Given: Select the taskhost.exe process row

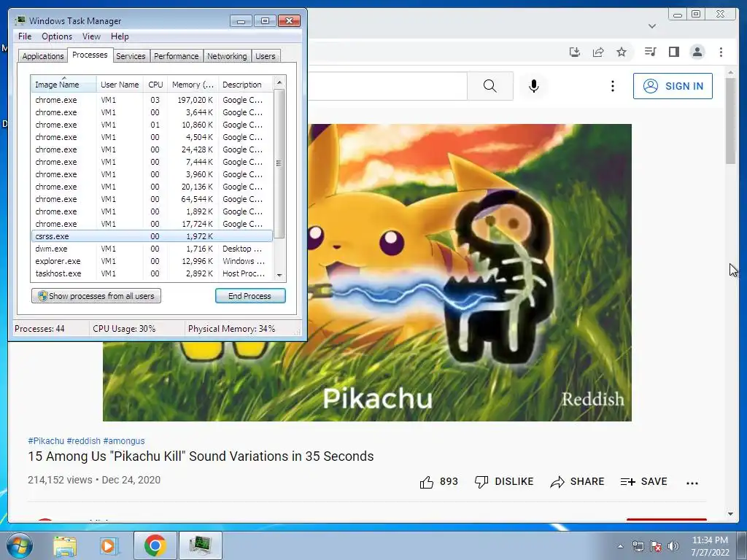Looking at the screenshot, I should click(x=152, y=273).
